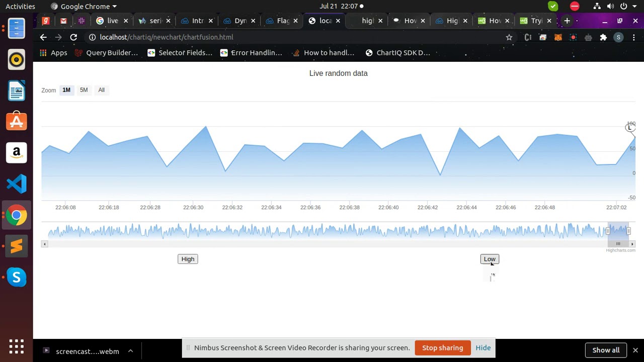Image resolution: width=644 pixels, height=362 pixels.
Task: Open a new tab with plus button
Action: point(567,21)
